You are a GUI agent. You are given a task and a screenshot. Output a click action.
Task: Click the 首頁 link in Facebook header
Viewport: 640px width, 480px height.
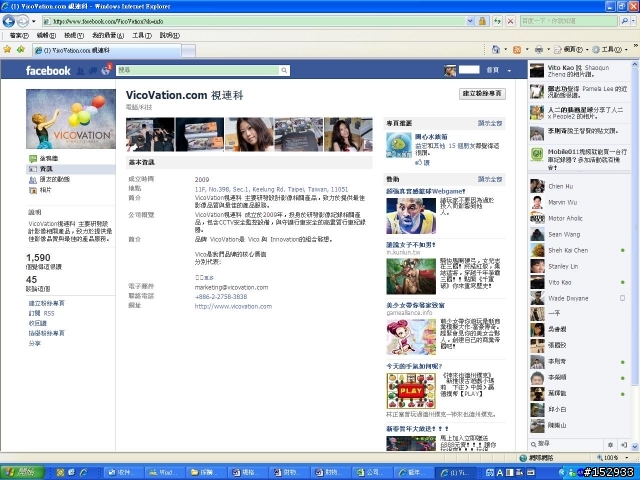pyautogui.click(x=492, y=70)
